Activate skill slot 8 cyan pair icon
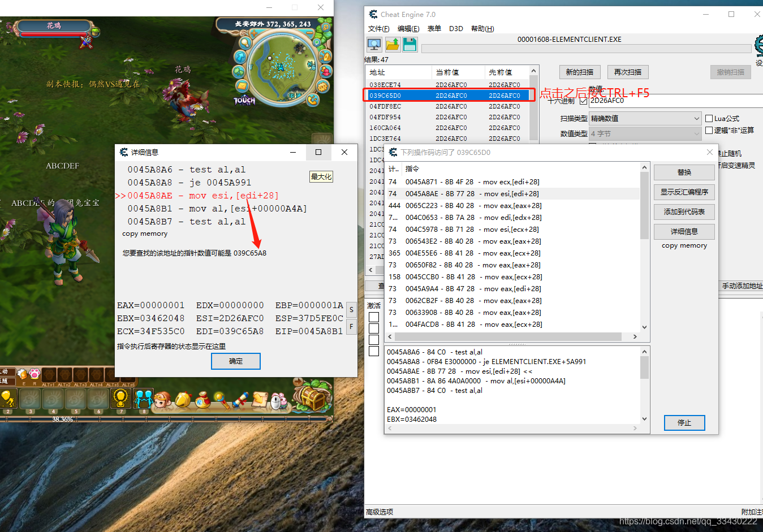Screen dimensions: 763x532 (x=143, y=399)
